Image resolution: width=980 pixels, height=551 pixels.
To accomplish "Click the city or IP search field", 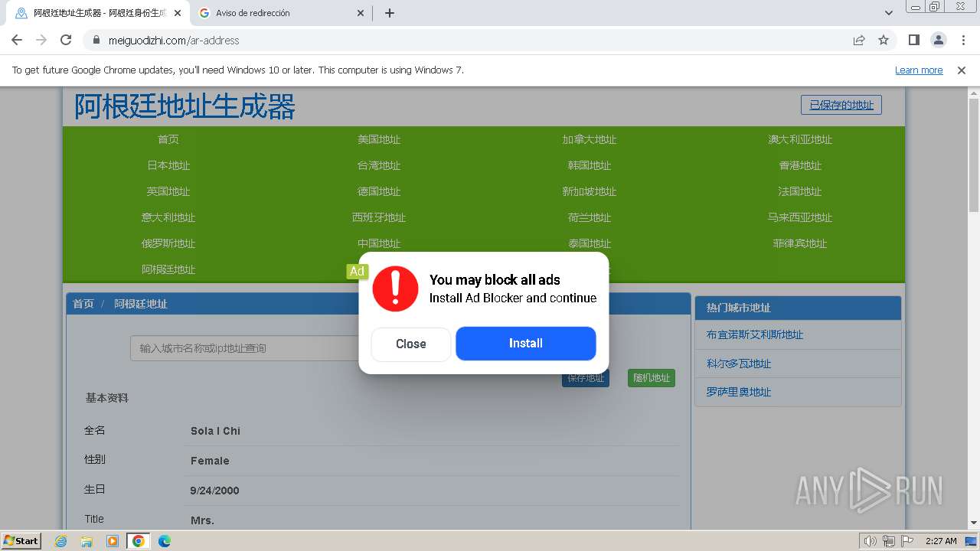I will point(245,348).
